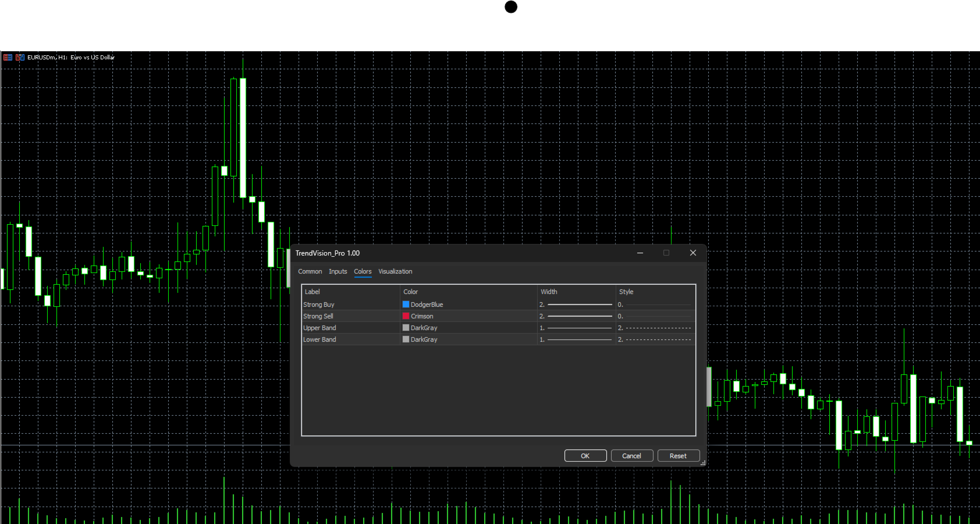Open the one-click trading panel icon on the chart
The image size is (980, 524).
coord(8,57)
